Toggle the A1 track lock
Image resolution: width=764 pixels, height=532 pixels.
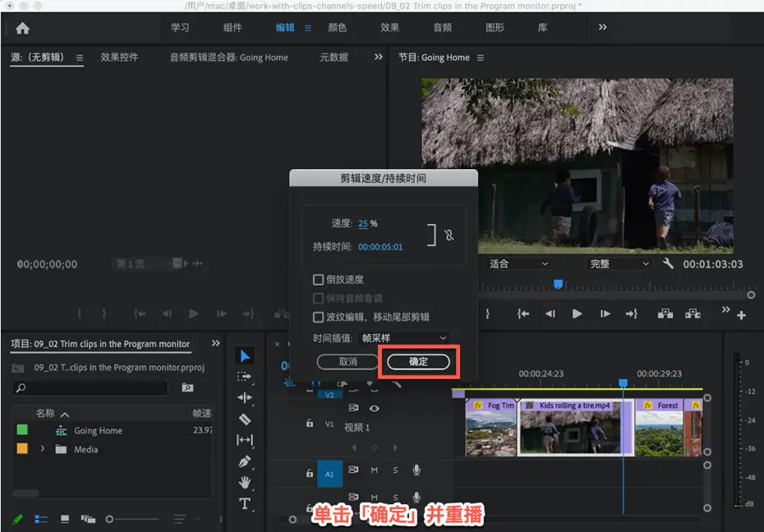[x=310, y=473]
